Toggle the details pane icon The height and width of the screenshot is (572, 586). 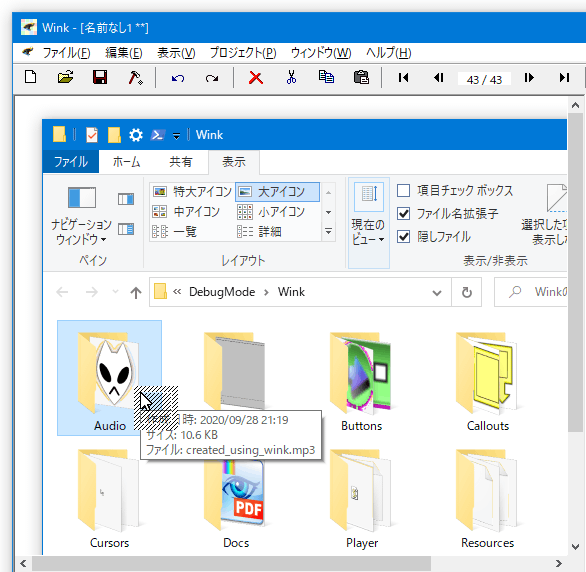pos(126,229)
